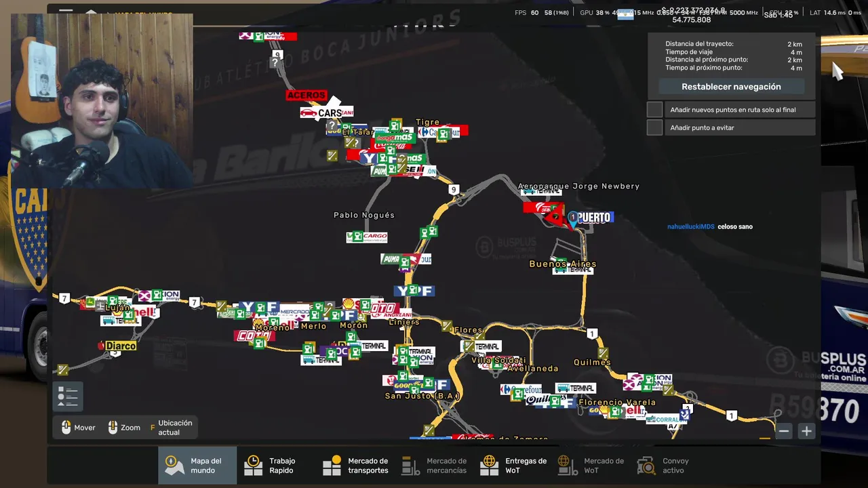Click Route 9 shield above ACEROS

pyautogui.click(x=277, y=54)
